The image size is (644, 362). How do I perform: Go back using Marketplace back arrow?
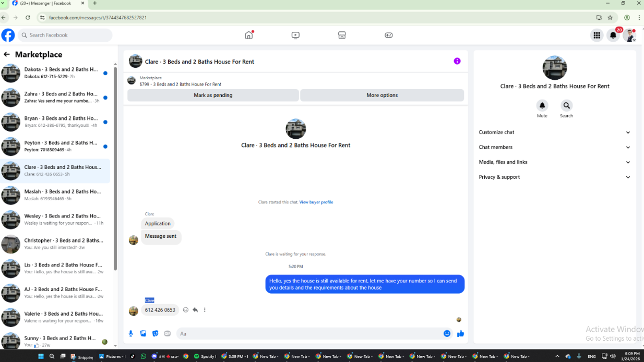(7, 54)
